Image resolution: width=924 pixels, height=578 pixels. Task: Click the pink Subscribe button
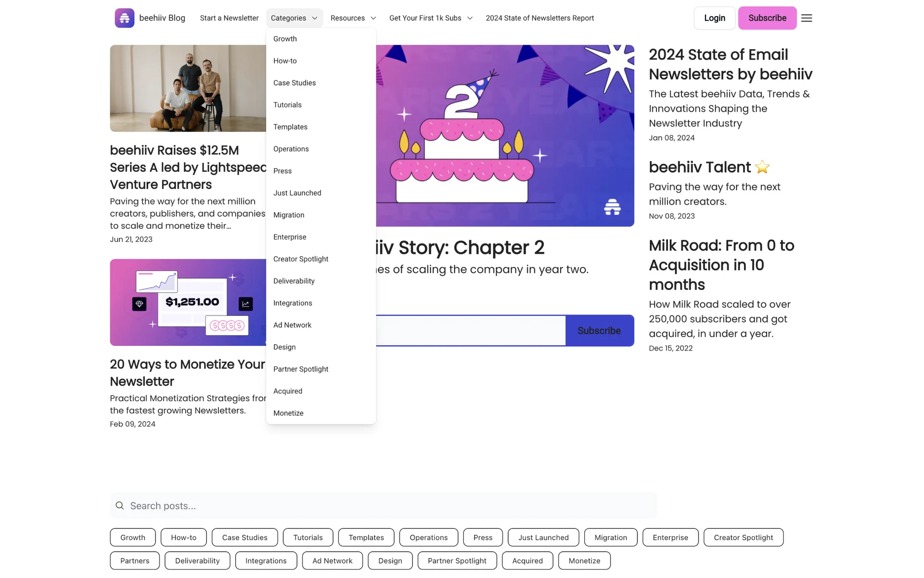click(767, 18)
